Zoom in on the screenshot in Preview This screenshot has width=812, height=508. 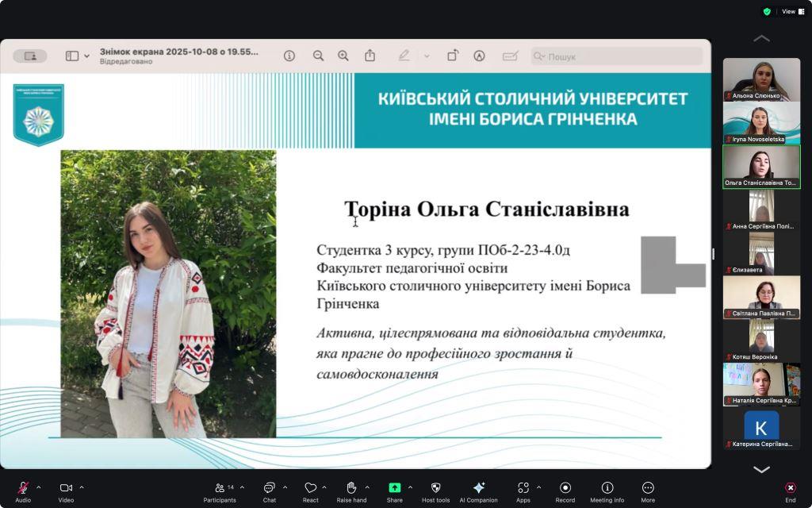[343, 56]
